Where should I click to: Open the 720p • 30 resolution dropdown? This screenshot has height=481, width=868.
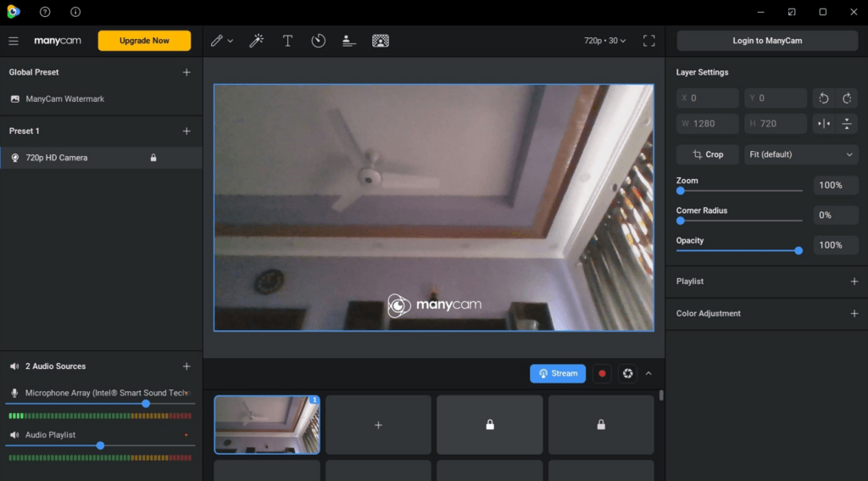click(x=605, y=41)
